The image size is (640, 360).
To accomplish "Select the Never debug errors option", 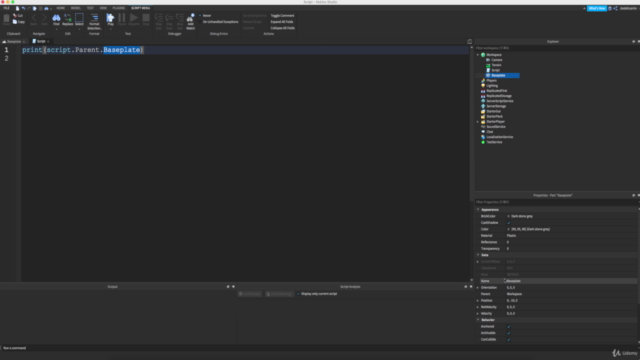I will coord(205,16).
